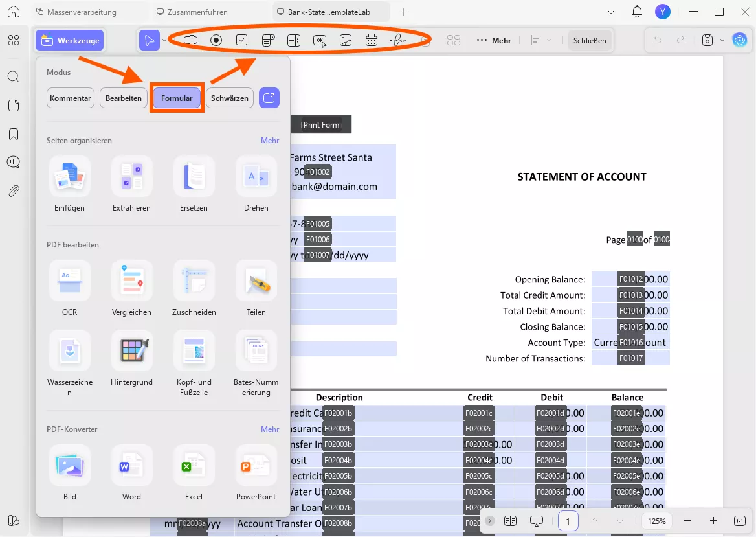Insert an OK push button field
This screenshot has width=756, height=537.
click(x=320, y=41)
